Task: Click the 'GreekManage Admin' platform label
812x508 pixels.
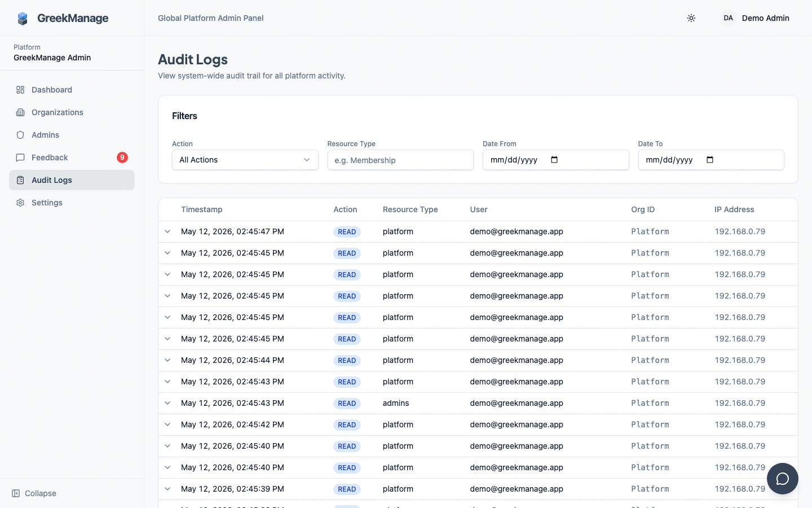Action: pos(52,58)
